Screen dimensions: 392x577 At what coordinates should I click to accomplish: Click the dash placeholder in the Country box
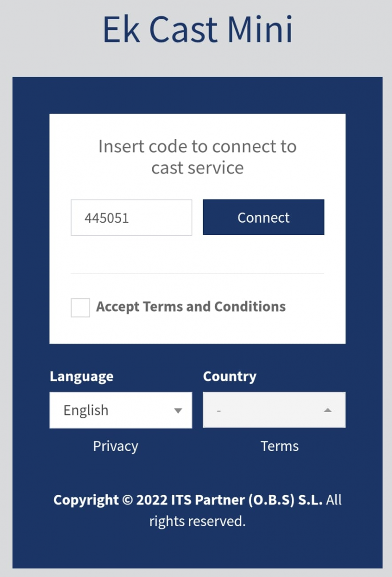tap(219, 411)
